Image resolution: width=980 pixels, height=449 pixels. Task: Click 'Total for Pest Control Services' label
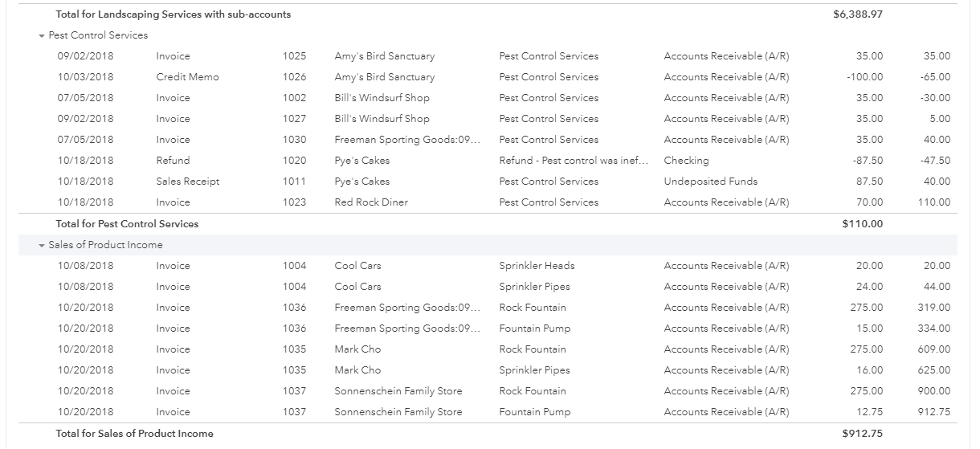click(127, 224)
